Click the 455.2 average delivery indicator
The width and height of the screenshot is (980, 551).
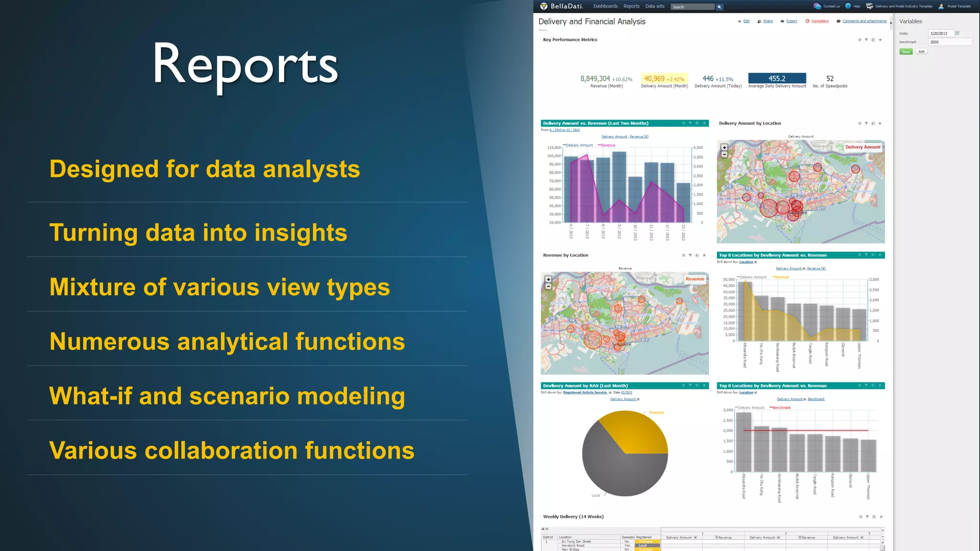[x=777, y=78]
